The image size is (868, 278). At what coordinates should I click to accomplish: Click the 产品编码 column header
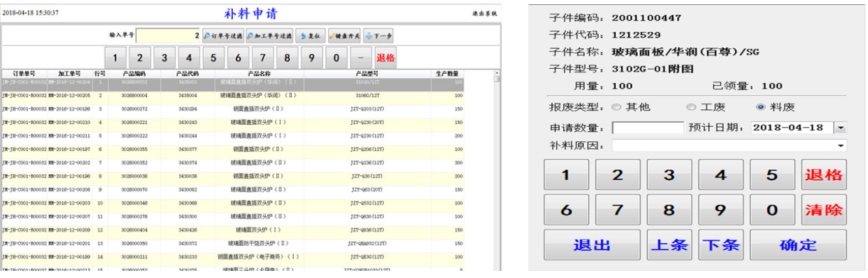click(134, 73)
